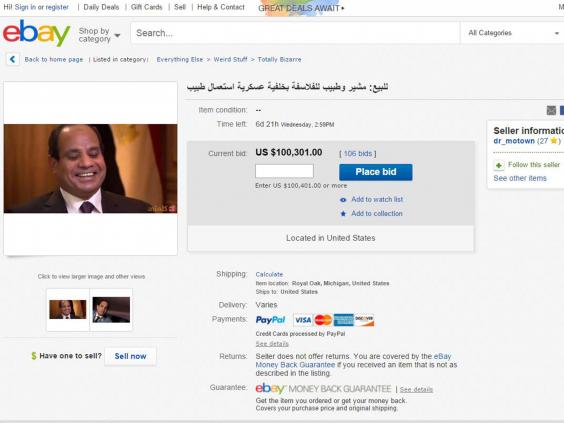Viewport: 564px width, 423px height.
Task: Click the eBay logo
Action: tap(36, 33)
